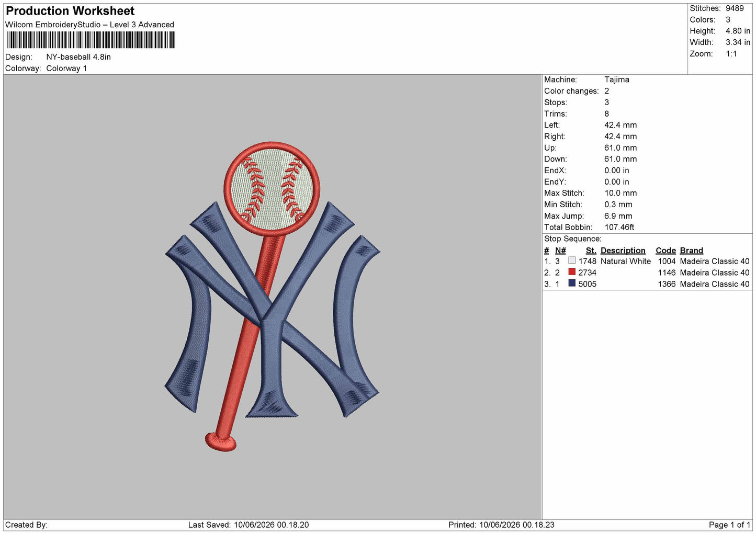The width and height of the screenshot is (756, 534).
Task: Click the 'St.' column header
Action: (591, 251)
